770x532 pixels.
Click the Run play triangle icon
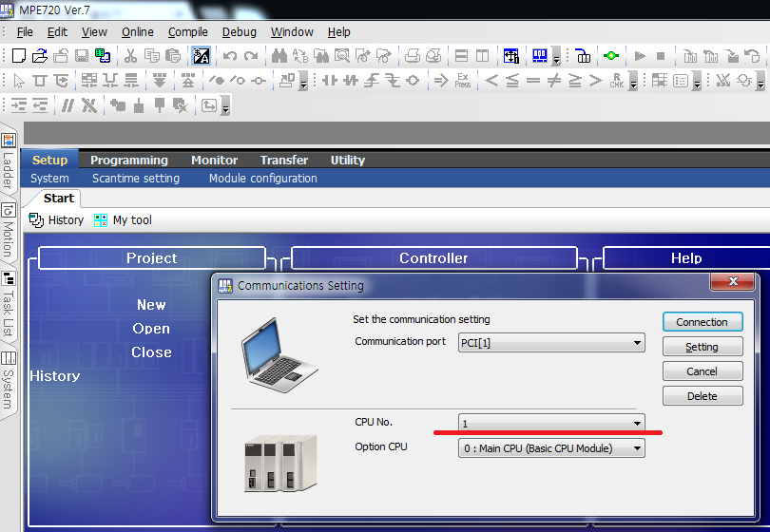pyautogui.click(x=640, y=56)
